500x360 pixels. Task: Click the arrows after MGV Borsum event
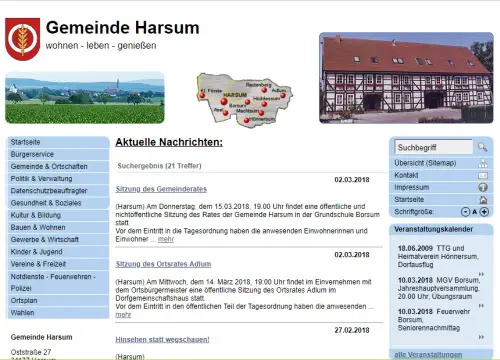pos(481,306)
